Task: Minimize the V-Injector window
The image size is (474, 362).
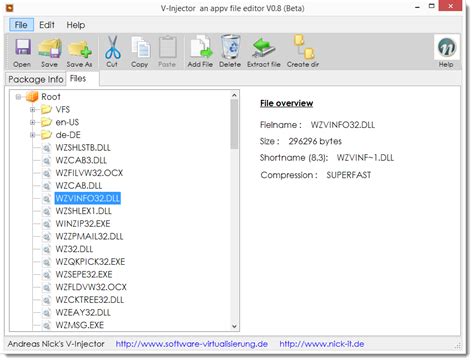Action: pos(417,7)
